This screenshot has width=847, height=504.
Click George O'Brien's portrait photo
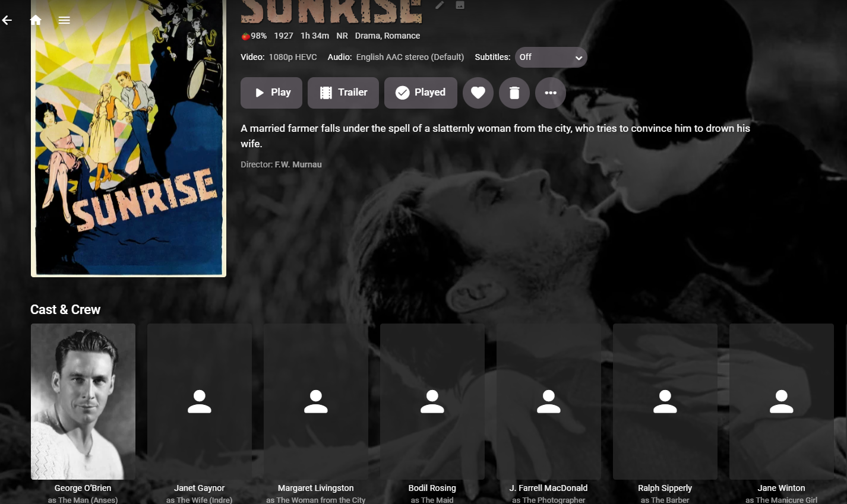(83, 401)
